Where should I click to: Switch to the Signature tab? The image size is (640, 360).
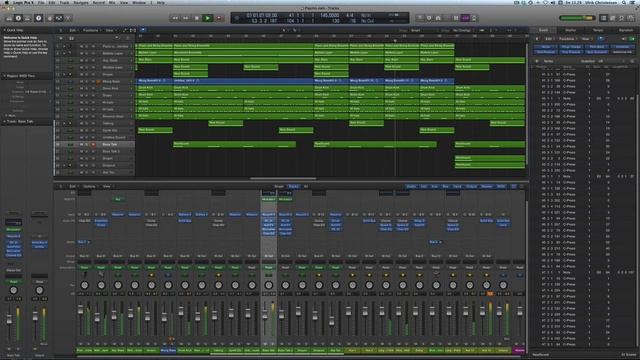pos(625,30)
